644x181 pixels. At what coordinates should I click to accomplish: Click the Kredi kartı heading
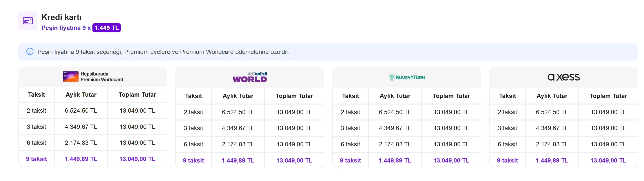tap(62, 17)
